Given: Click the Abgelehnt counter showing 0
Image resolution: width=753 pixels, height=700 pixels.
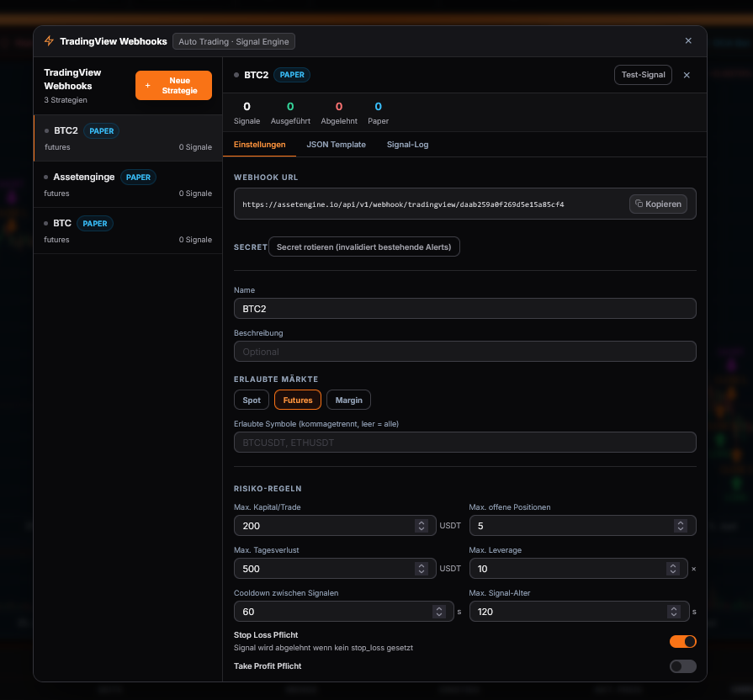Looking at the screenshot, I should point(339,113).
